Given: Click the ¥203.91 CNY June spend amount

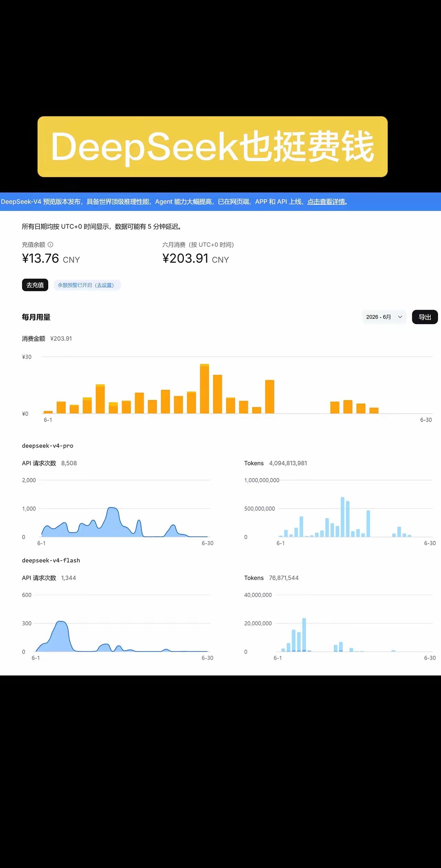Looking at the screenshot, I should tap(195, 258).
